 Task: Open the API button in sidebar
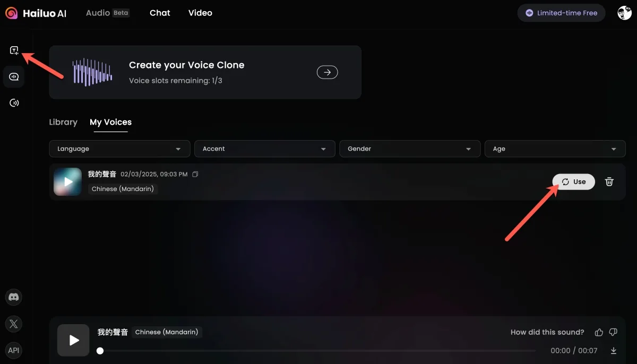(14, 350)
